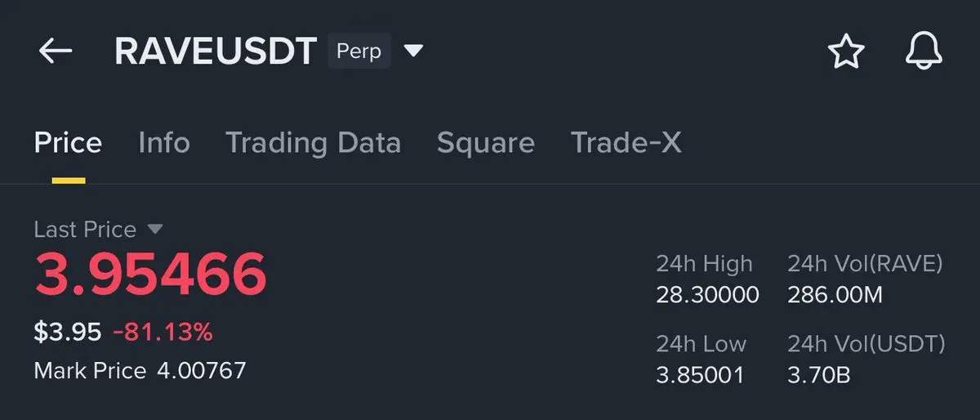980x420 pixels.
Task: Open the Square tab
Action: 486,143
